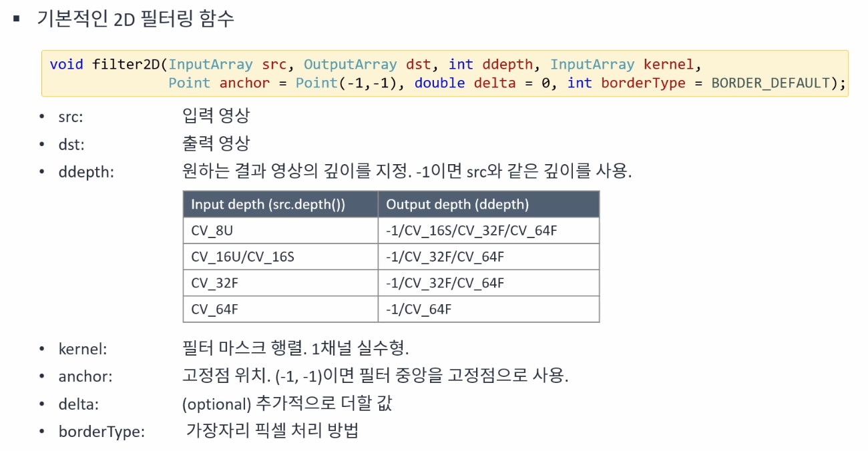
Task: Click description starting '고정점 위치'
Action: (375, 376)
